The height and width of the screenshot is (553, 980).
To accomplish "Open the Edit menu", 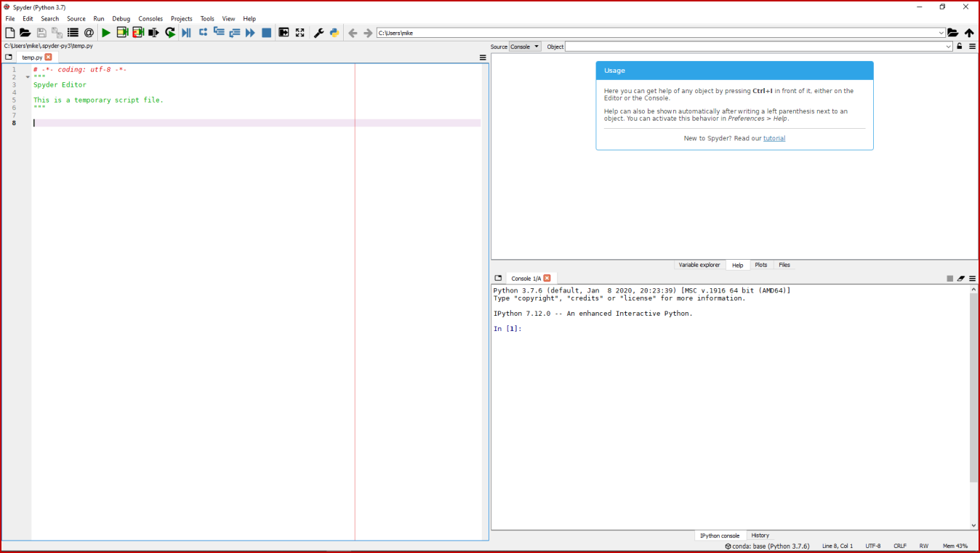I will coord(28,19).
